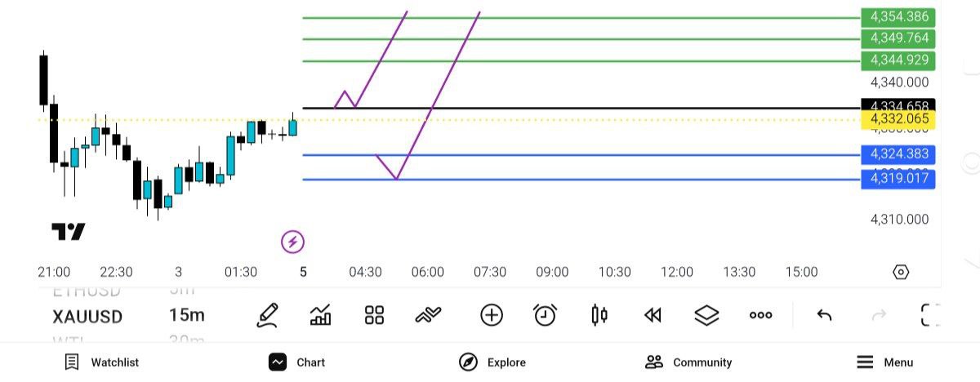Tap the purple lightning bolt icon
980x382 pixels.
pyautogui.click(x=292, y=242)
